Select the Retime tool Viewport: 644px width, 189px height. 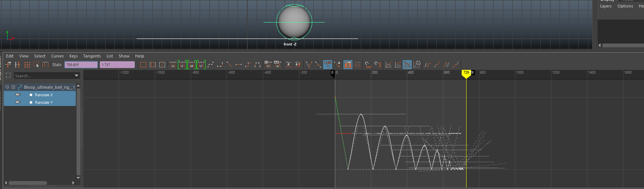click(45, 65)
